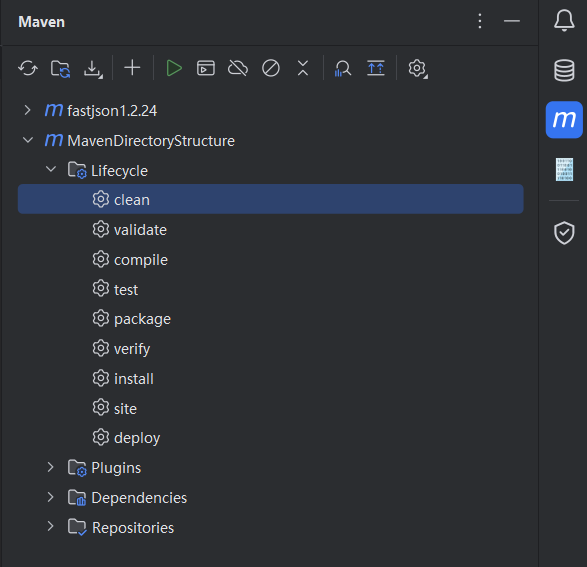Open the shield checkmark sidebar icon
This screenshot has height=567, width=587.
tap(564, 233)
